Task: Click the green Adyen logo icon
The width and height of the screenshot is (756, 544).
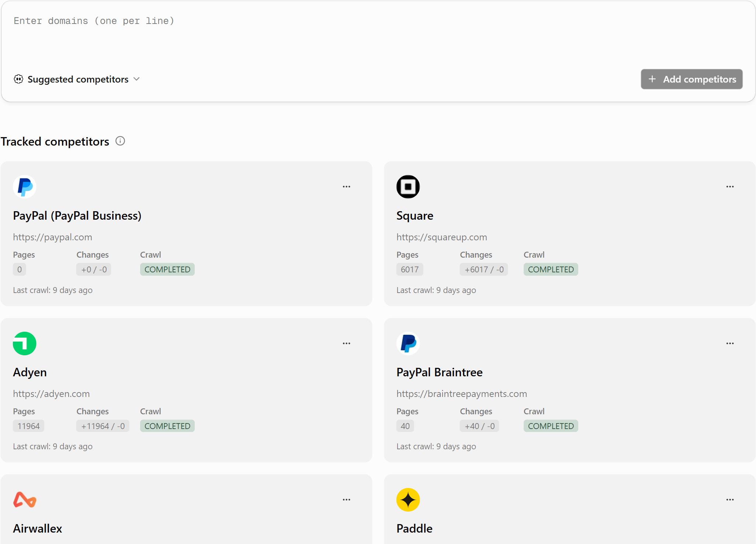Action: (25, 344)
